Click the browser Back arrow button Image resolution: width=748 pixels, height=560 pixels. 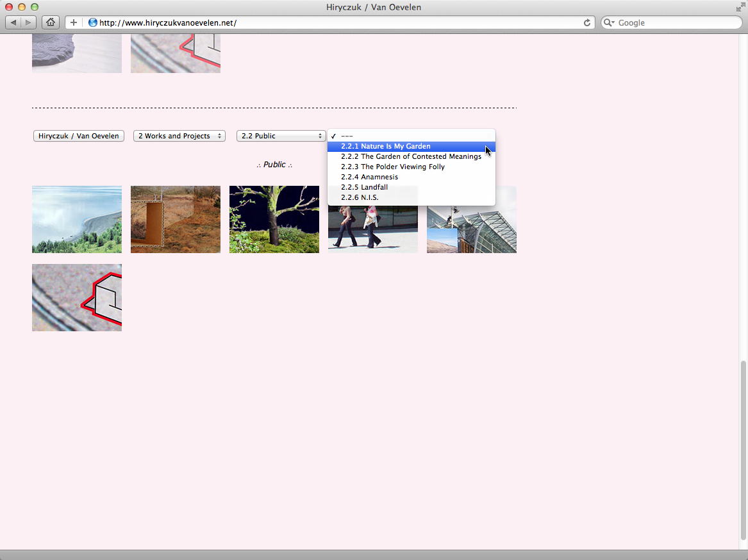coord(13,22)
